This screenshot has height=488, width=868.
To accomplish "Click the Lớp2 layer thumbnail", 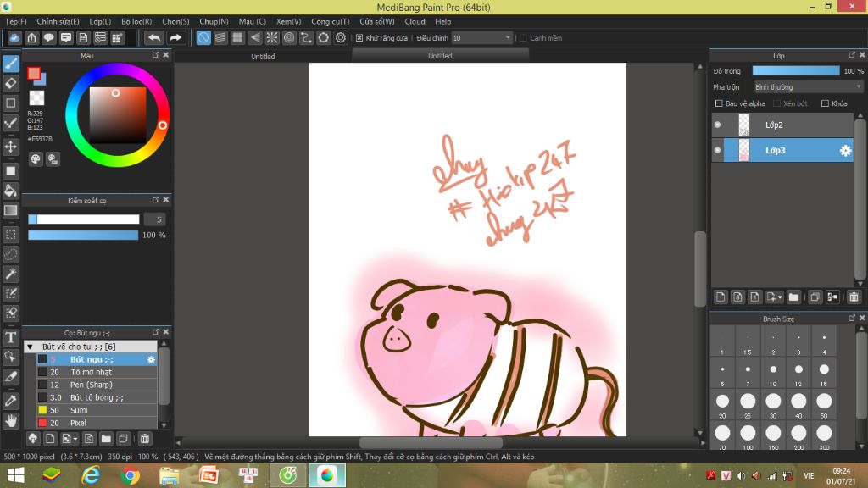I will point(744,125).
